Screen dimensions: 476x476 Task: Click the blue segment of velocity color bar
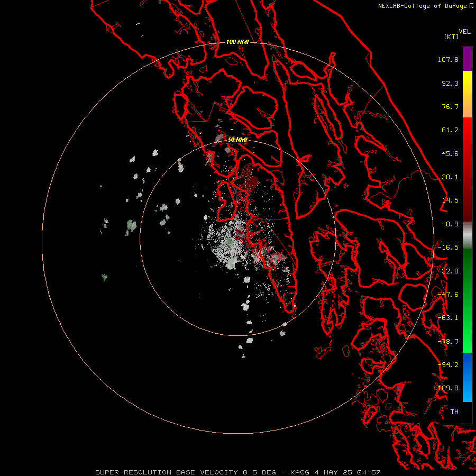[x=467, y=377]
